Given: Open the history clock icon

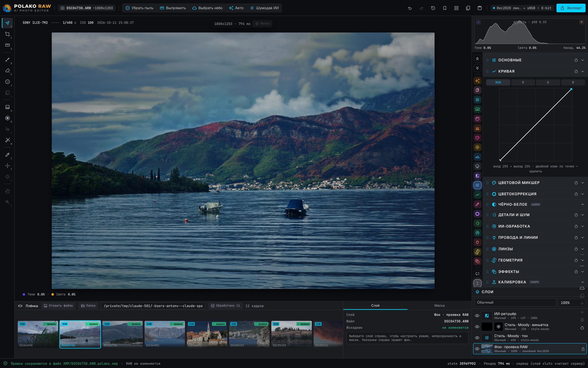Looking at the screenshot, I should (x=433, y=8).
